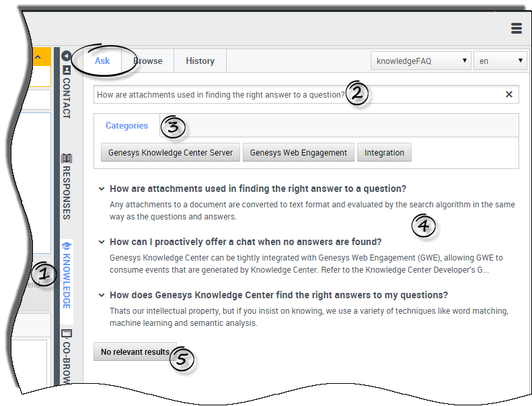Collapse the side panel with arrow icon

pyautogui.click(x=66, y=56)
